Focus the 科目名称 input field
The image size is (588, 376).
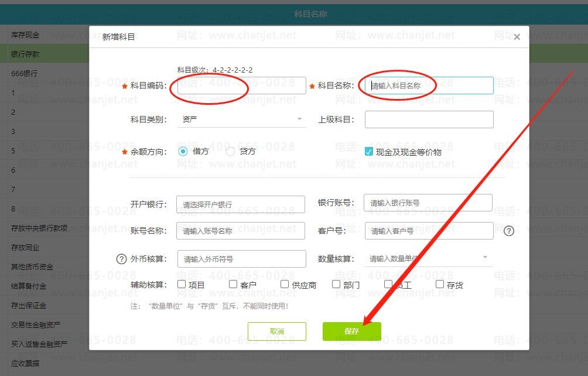429,86
